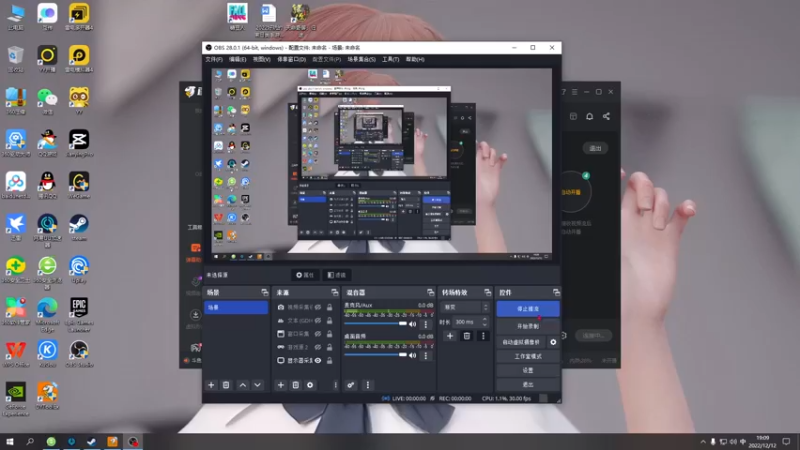Click the 开始录制 button
This screenshot has width=800, height=450.
click(528, 326)
